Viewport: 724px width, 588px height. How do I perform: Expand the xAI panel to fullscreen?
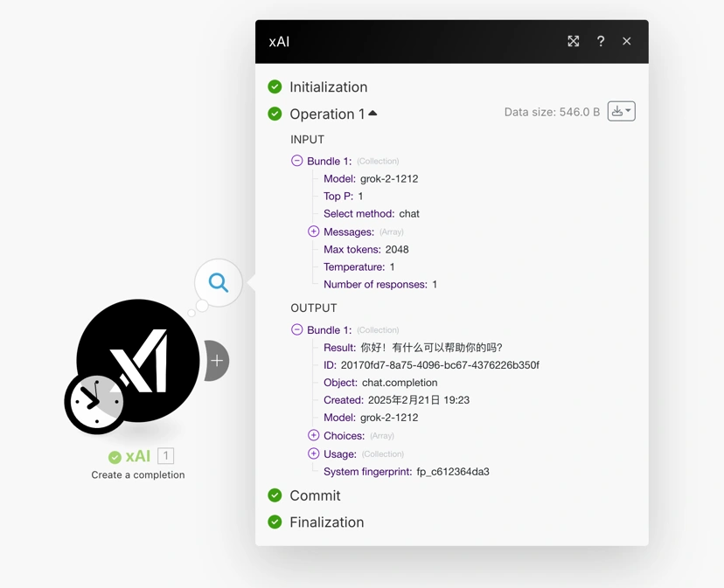point(574,41)
